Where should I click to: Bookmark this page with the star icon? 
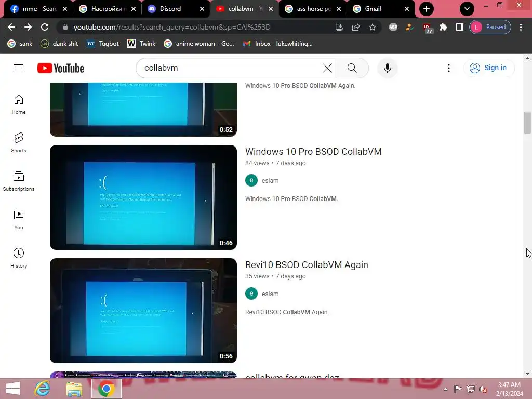click(x=373, y=27)
